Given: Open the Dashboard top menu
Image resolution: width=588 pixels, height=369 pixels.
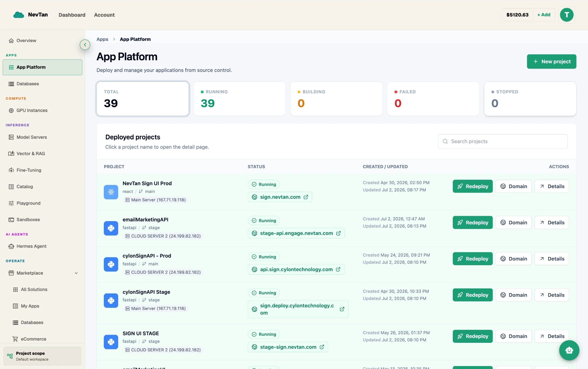Looking at the screenshot, I should 72,15.
